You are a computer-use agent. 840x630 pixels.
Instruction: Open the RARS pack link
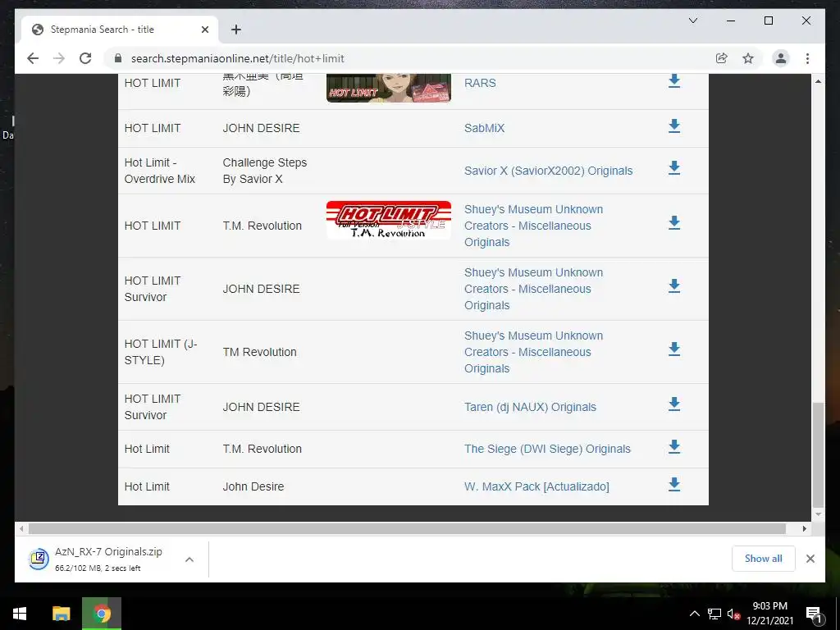[480, 83]
